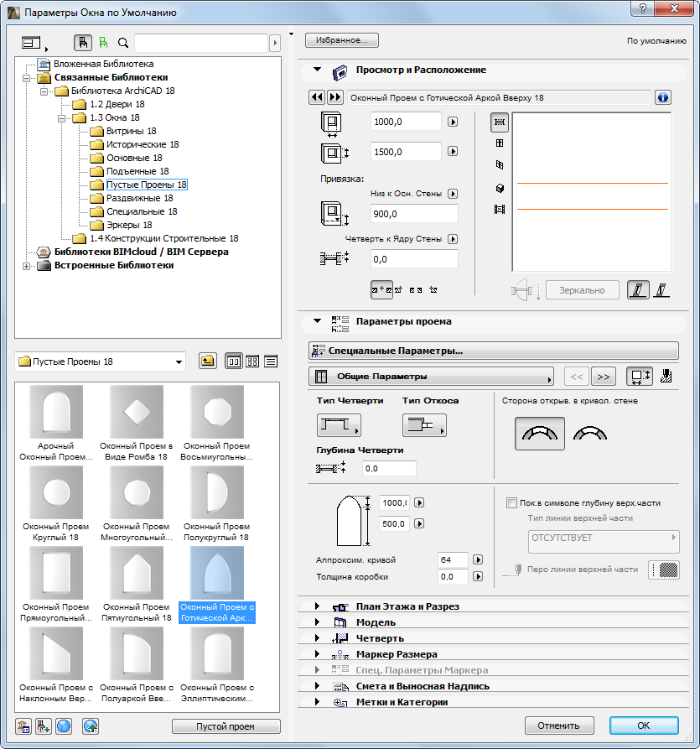Select Библиотеки BIMcloud / BIM Сервера item
The height and width of the screenshot is (749, 700).
[141, 252]
